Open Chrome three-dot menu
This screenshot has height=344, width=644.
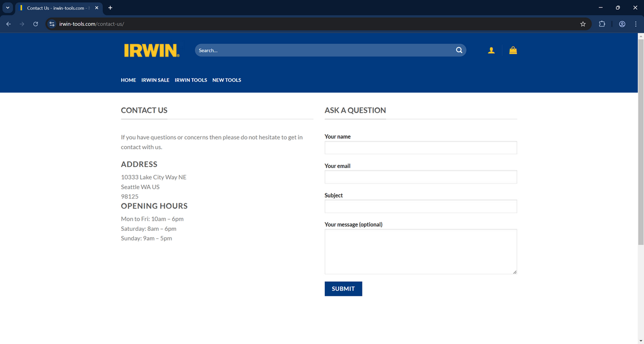(x=636, y=24)
